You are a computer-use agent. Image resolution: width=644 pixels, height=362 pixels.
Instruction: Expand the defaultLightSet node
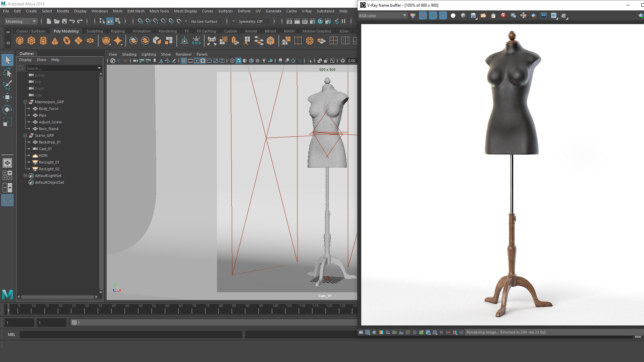[x=25, y=176]
